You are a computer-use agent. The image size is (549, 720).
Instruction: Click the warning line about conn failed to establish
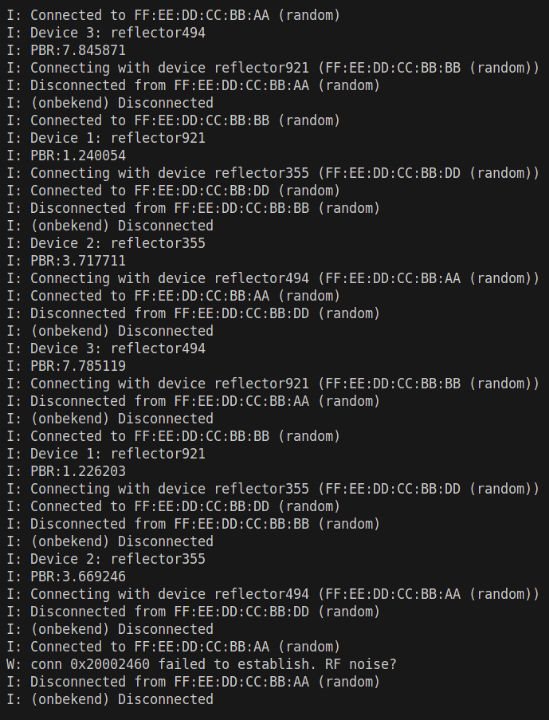point(202,664)
